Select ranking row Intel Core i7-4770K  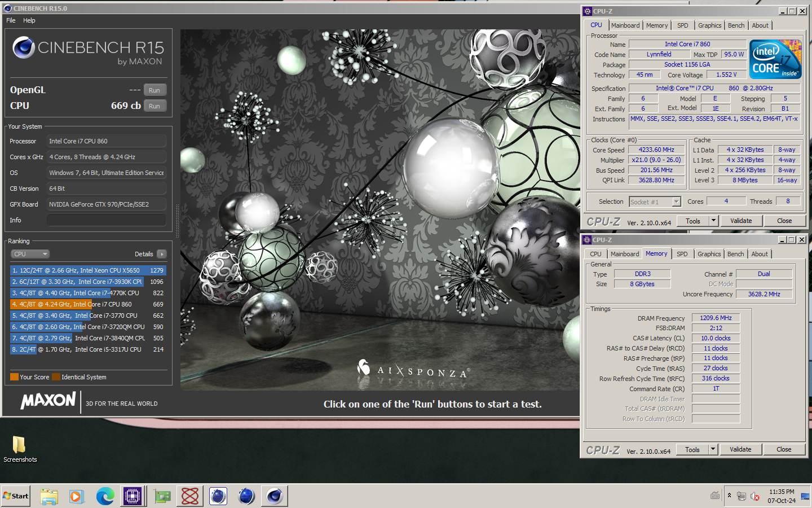[x=88, y=293]
